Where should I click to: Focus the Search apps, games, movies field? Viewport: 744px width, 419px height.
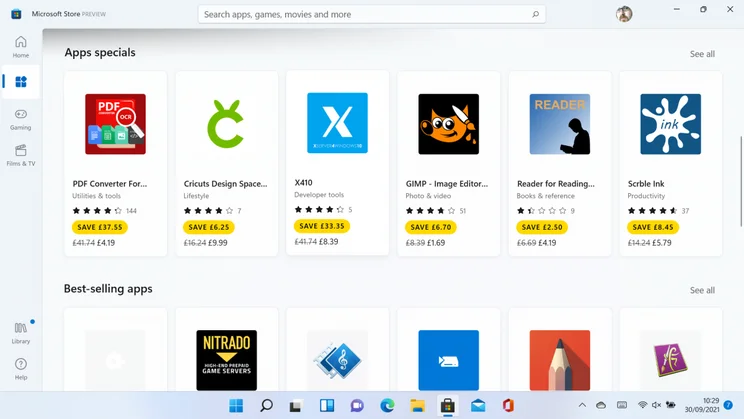point(372,14)
